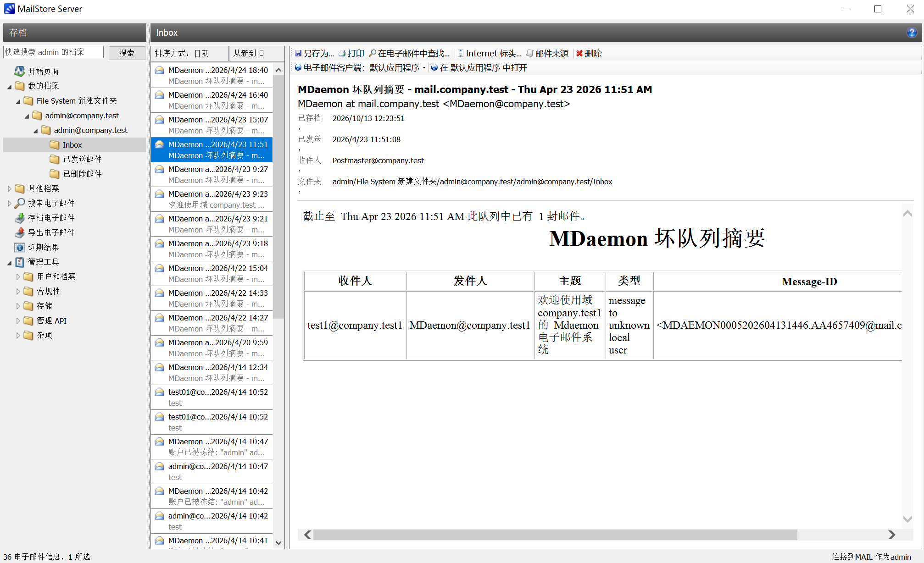Select the Deleted mail (已删除邮件) folder
The image size is (924, 563).
tap(76, 174)
